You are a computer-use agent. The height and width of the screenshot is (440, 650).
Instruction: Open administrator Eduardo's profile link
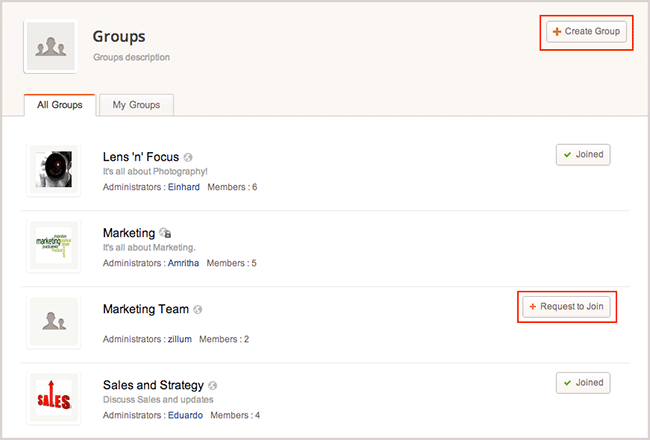coord(186,415)
